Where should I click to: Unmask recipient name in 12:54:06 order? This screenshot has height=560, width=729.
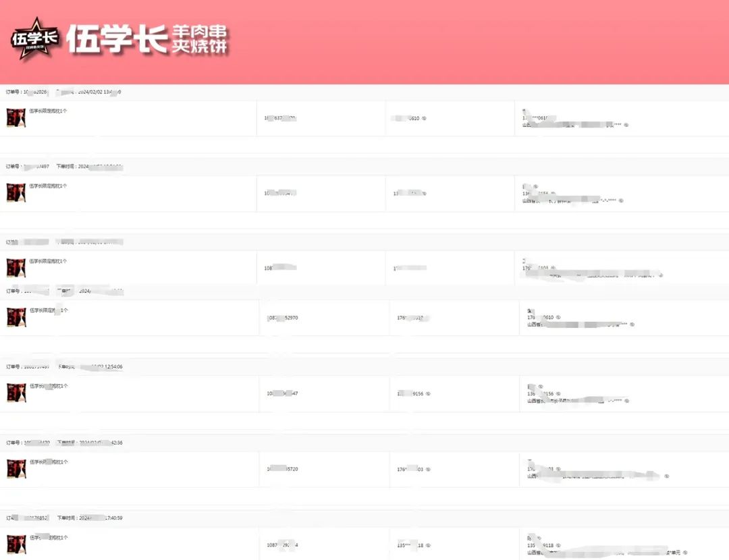click(x=540, y=387)
